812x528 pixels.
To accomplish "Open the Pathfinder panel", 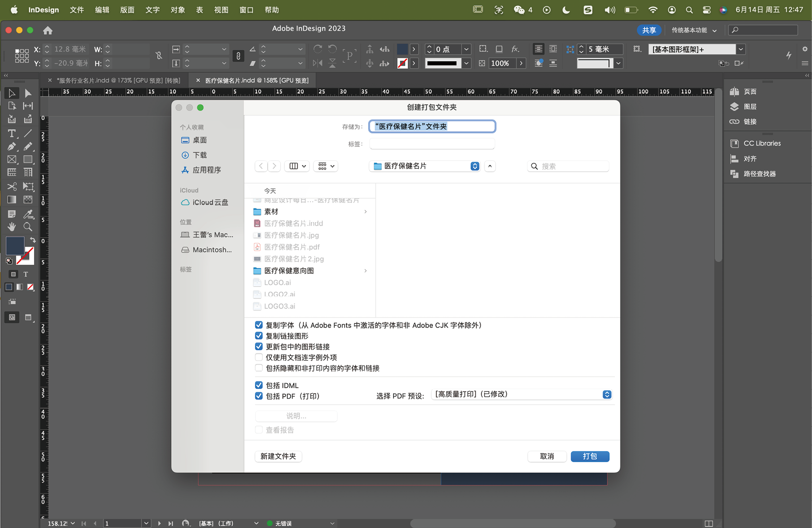I will pyautogui.click(x=759, y=174).
